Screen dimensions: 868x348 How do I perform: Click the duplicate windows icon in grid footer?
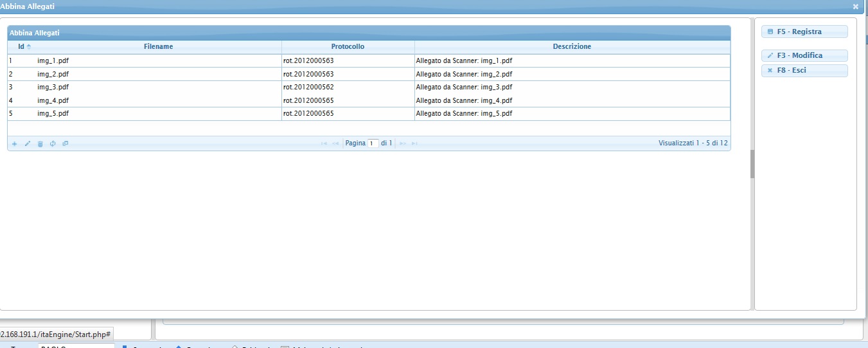tap(66, 143)
